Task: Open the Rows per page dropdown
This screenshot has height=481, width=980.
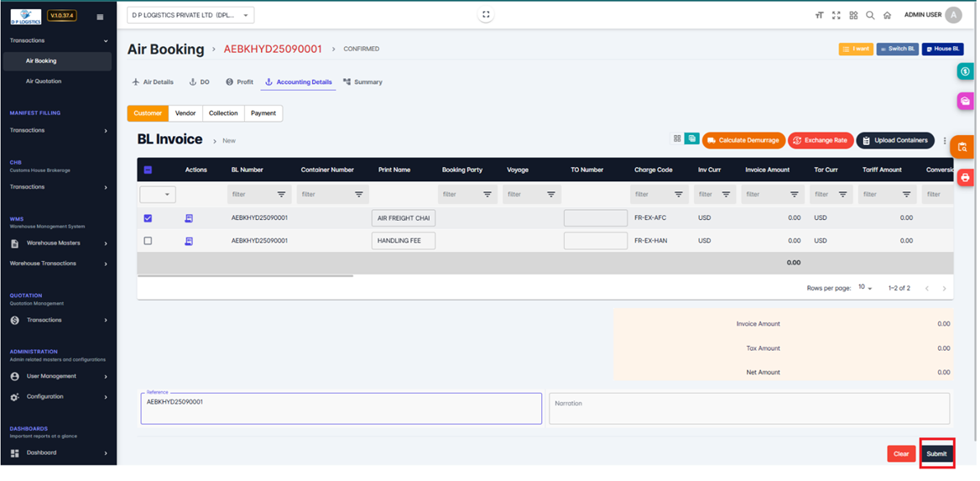Action: tap(864, 288)
